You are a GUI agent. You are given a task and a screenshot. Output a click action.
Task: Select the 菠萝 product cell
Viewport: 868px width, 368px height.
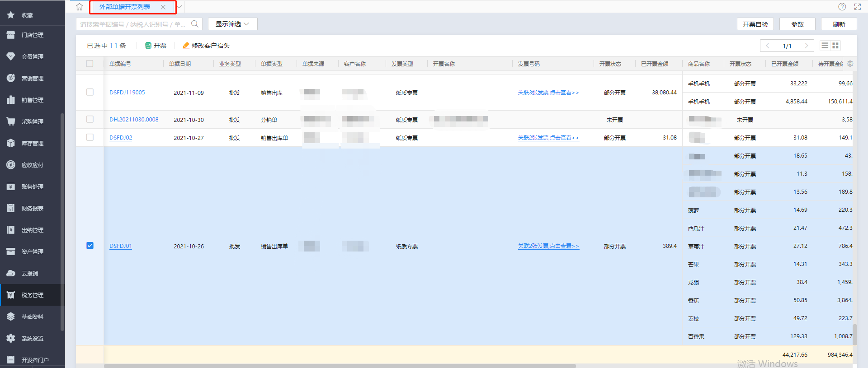[693, 210]
